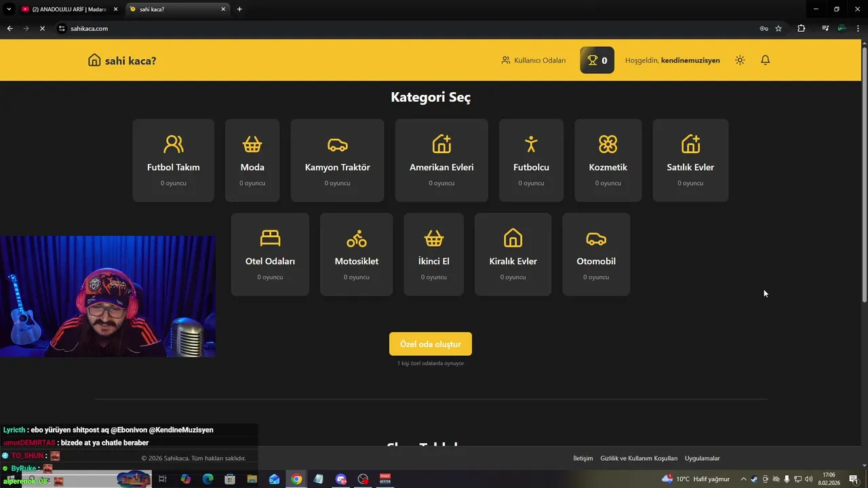Click the Kiralık Evler home icon
The image size is (868, 488).
pos(513,238)
